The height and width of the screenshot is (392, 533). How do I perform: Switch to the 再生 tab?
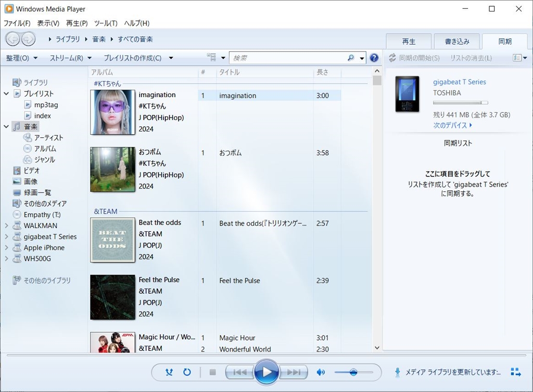point(409,42)
